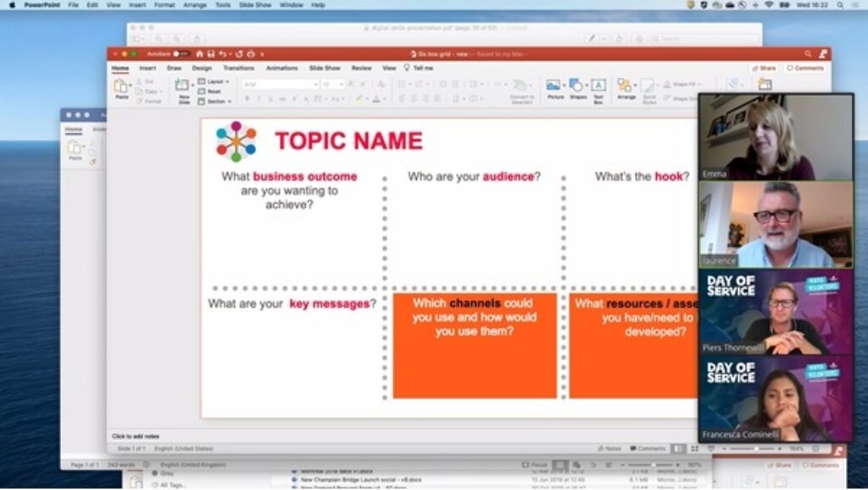Click the Tell me search label

[424, 68]
